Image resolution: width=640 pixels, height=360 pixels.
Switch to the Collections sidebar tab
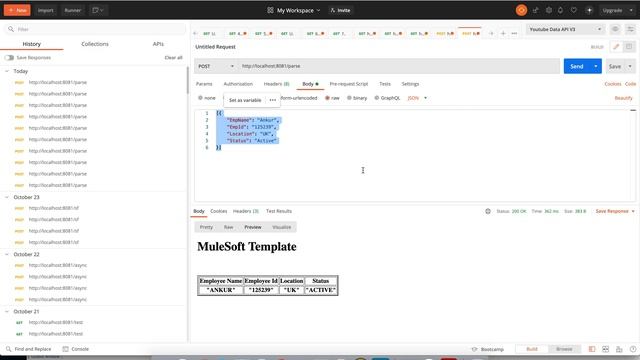[95, 44]
